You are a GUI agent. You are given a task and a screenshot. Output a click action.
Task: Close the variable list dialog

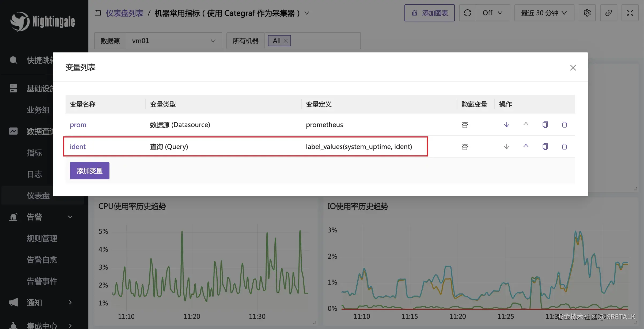pos(573,68)
